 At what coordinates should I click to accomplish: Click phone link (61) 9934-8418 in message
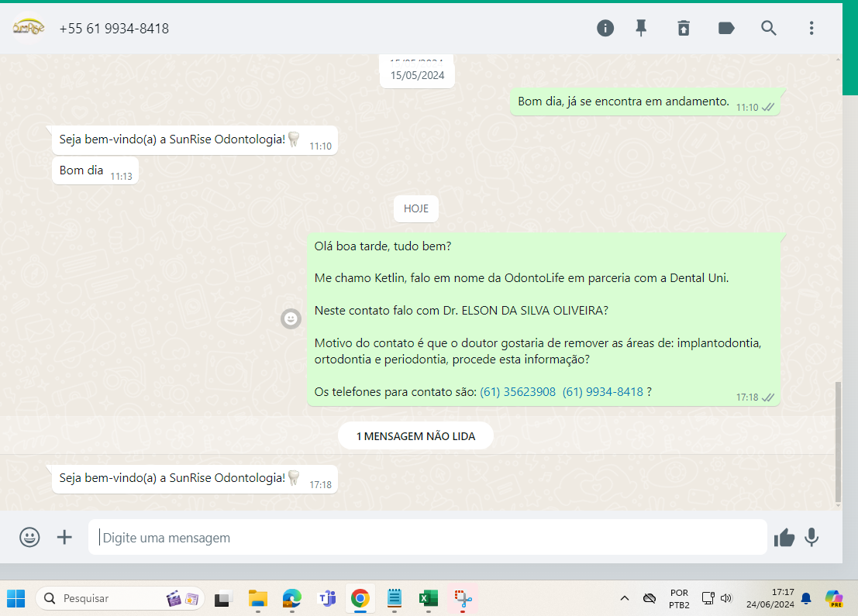(x=602, y=392)
